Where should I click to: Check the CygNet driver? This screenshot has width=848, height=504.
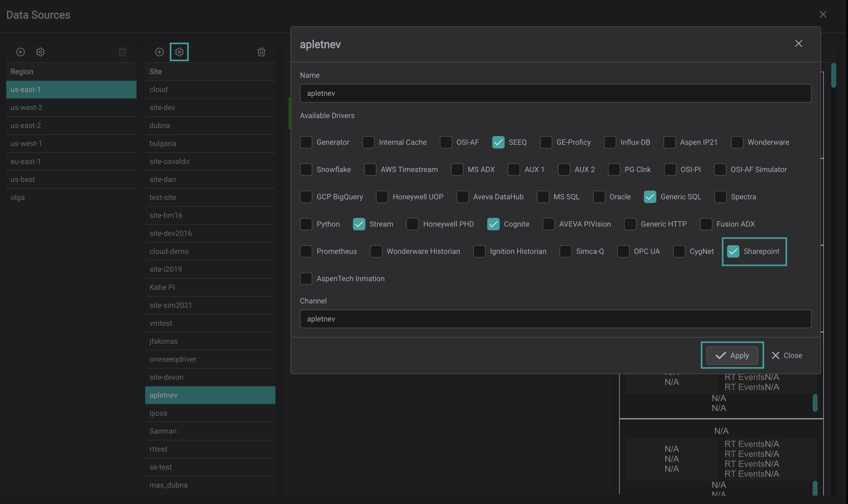(679, 252)
